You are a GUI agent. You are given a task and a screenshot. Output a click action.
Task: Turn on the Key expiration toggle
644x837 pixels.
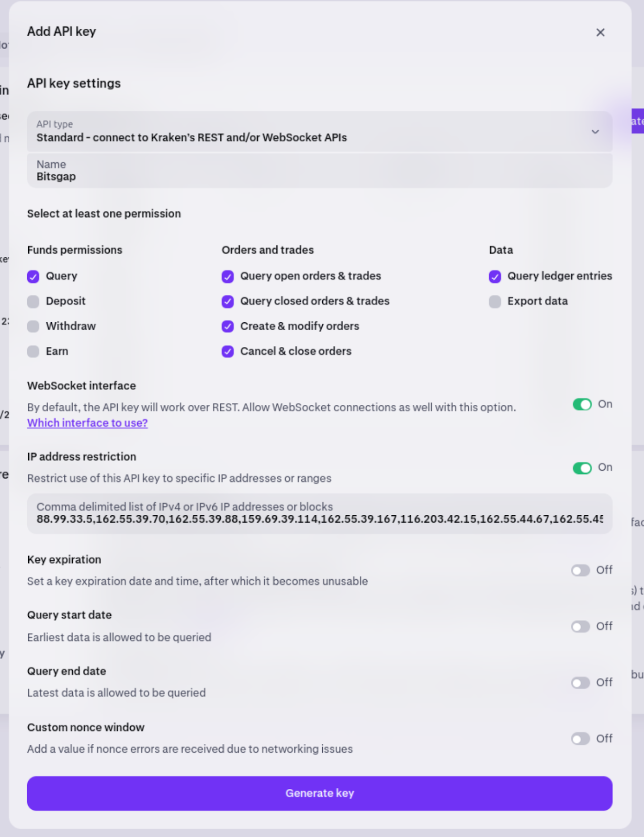pos(581,570)
